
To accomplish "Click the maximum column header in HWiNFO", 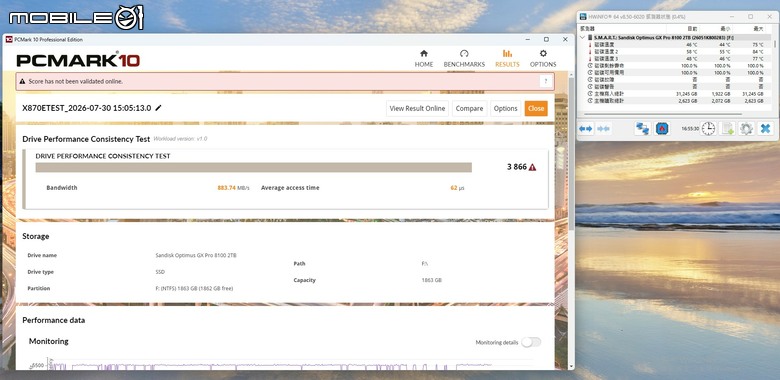I will click(x=750, y=29).
